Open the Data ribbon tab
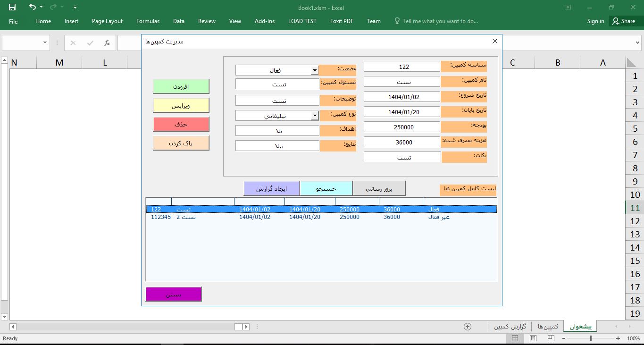 (179, 21)
